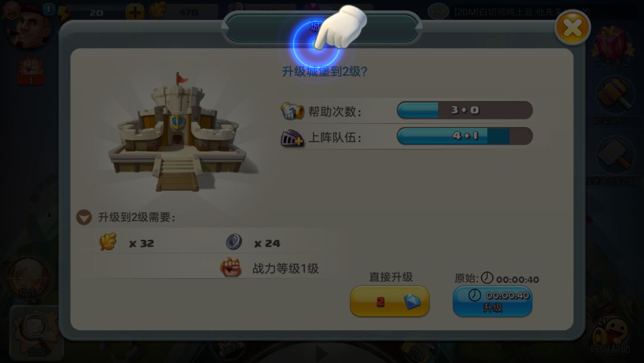Click the handshake 帮助次数 icon
Screen dimensions: 644x363
[x=292, y=111]
